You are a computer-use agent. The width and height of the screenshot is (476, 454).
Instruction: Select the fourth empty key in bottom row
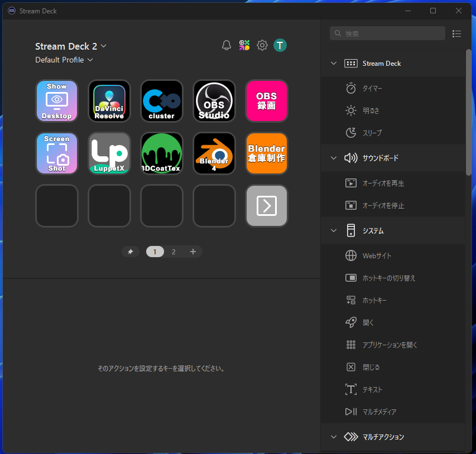[214, 206]
